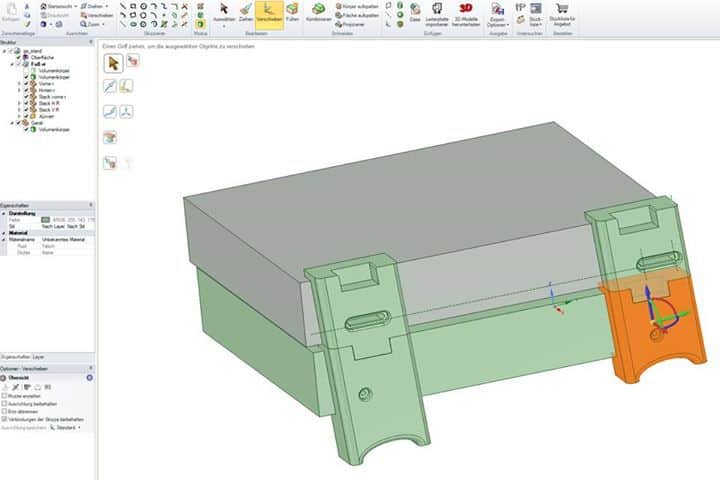Viewport: 720px width, 480px height.
Task: Open 3D-Modelle herunterladen
Action: [x=465, y=13]
